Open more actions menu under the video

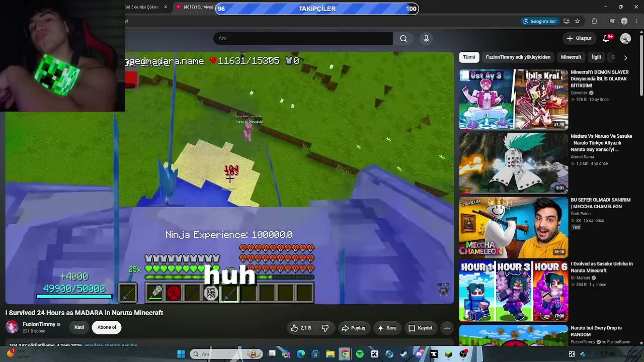coord(447,328)
